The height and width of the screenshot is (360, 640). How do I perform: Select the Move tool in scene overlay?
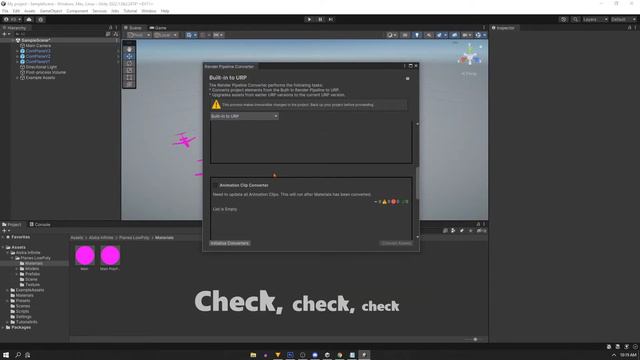pos(129,56)
